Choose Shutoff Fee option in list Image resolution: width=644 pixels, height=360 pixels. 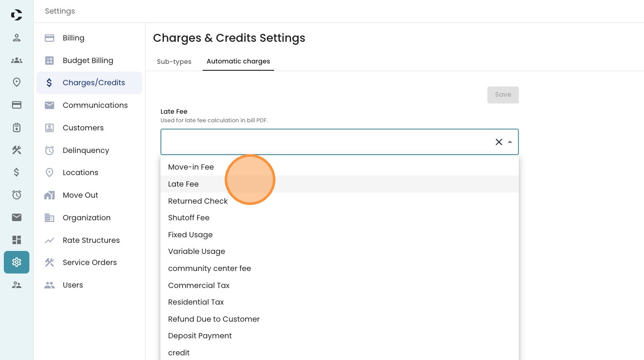tap(189, 218)
